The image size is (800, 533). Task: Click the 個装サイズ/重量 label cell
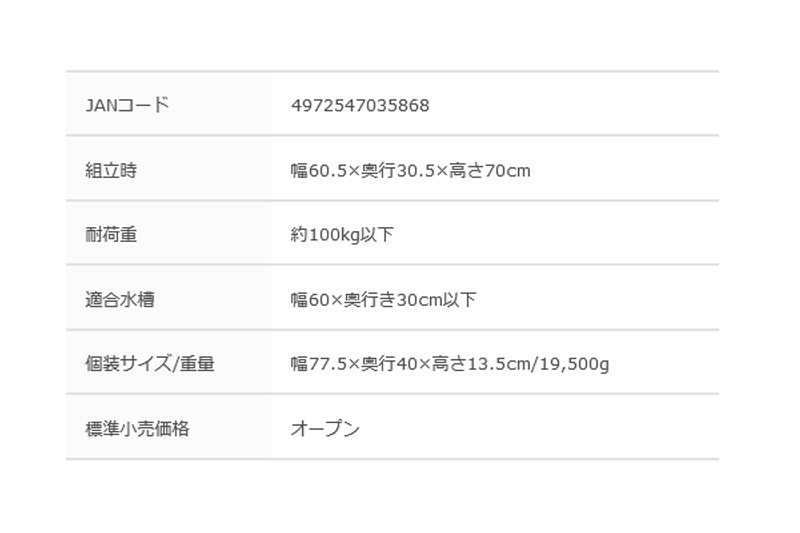168,362
